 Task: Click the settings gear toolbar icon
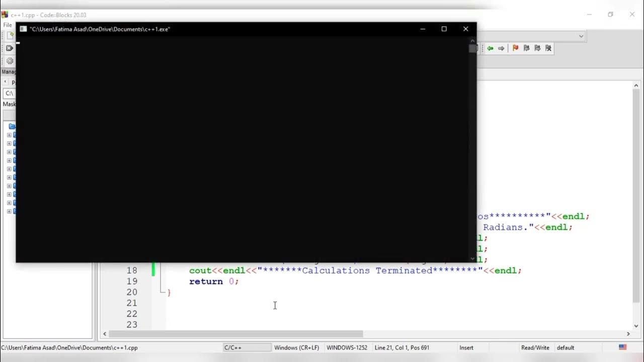10,61
